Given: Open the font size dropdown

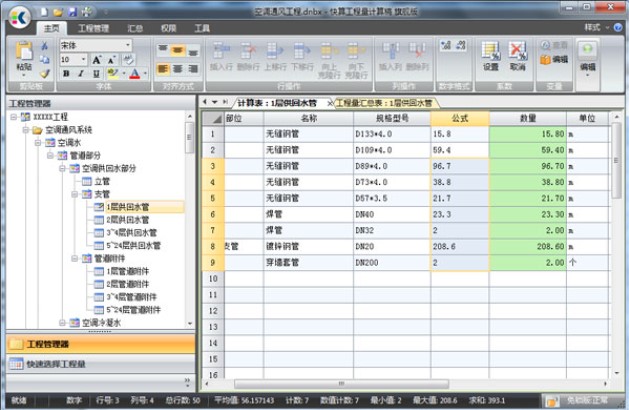Looking at the screenshot, I should tap(83, 59).
